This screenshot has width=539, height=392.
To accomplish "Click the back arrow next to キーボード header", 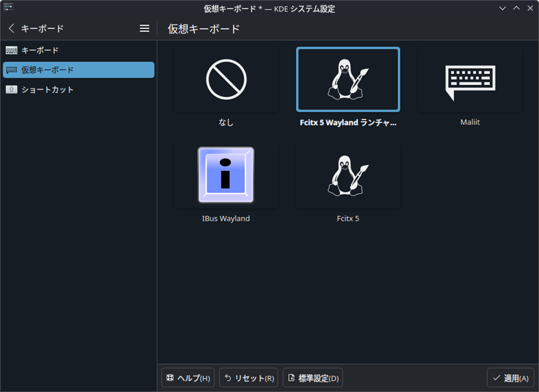I will (10, 28).
